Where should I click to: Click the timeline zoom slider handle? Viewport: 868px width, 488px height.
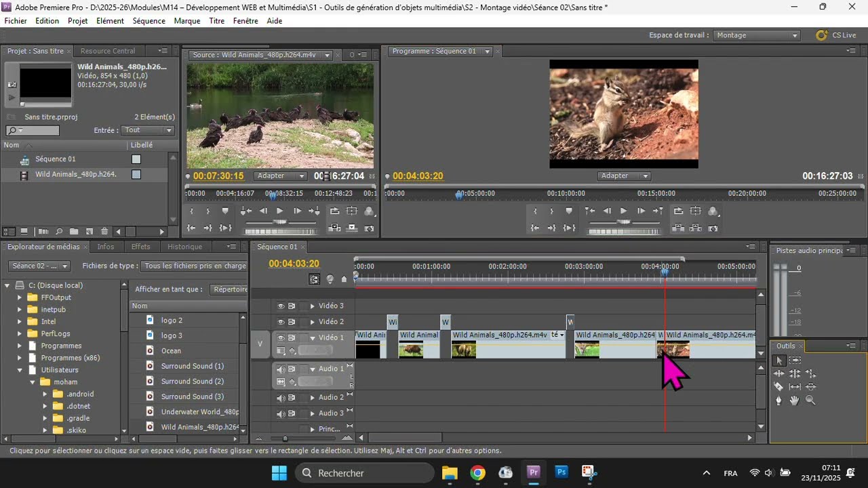pyautogui.click(x=285, y=439)
